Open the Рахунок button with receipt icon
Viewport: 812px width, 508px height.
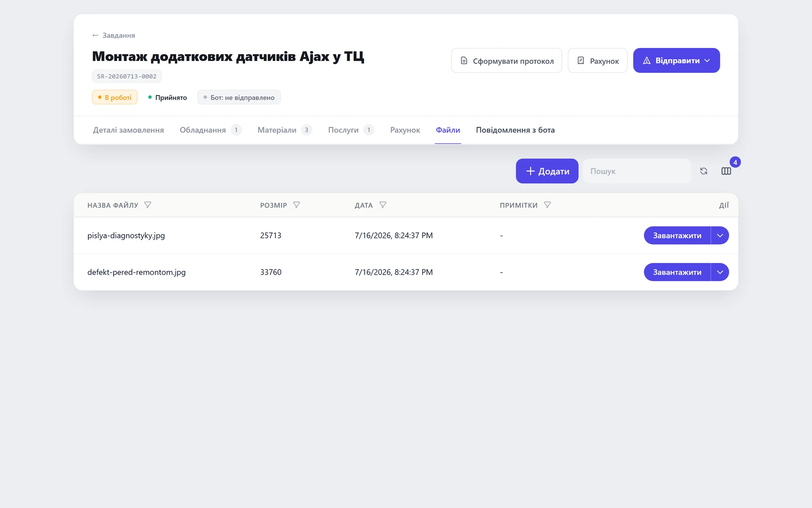(x=597, y=61)
